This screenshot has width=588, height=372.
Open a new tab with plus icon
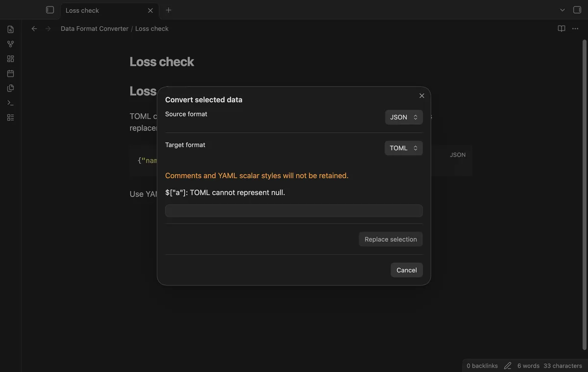[169, 10]
